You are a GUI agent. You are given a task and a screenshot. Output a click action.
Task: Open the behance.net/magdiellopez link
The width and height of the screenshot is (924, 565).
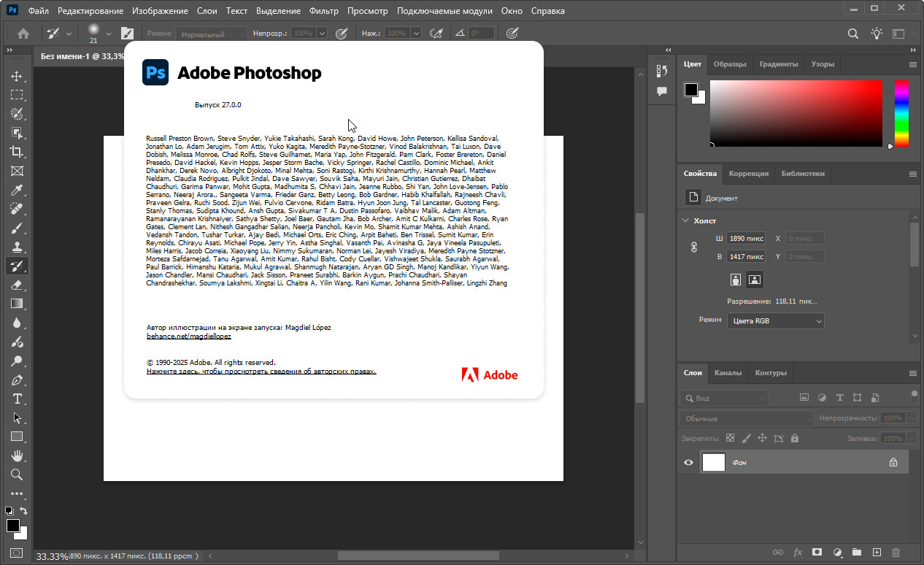point(188,337)
